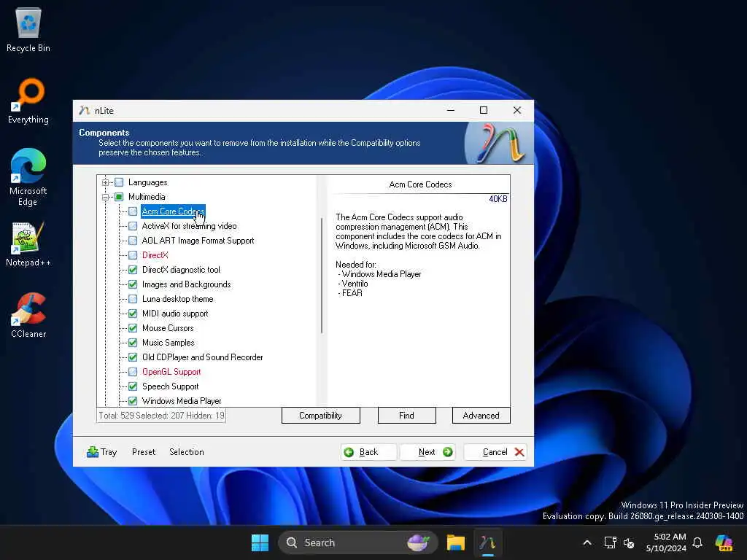This screenshot has width=747, height=560.
Task: Open the Selection menu
Action: [x=186, y=452]
